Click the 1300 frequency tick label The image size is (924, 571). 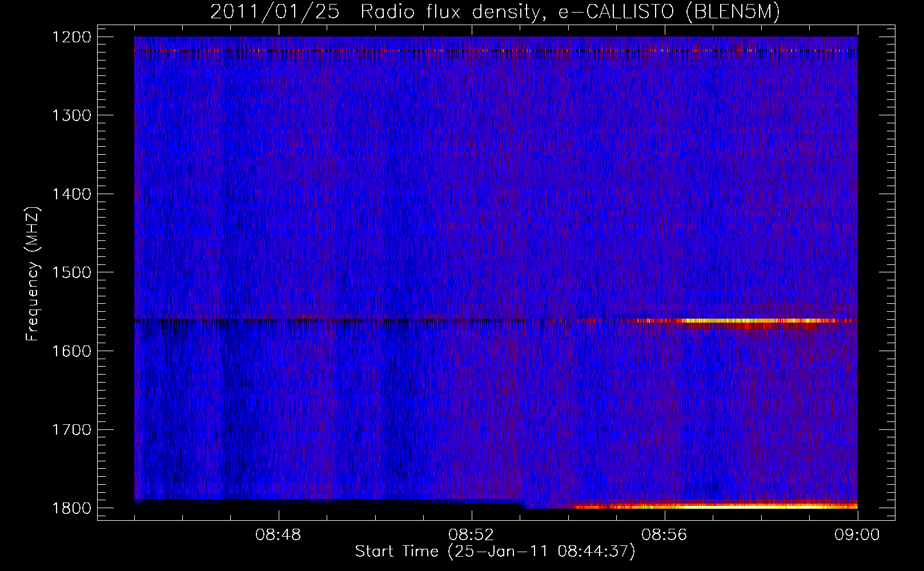coord(72,115)
